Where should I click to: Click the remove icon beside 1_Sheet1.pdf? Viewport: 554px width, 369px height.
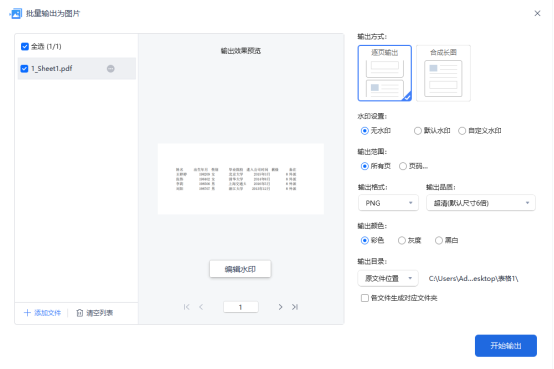click(x=111, y=69)
